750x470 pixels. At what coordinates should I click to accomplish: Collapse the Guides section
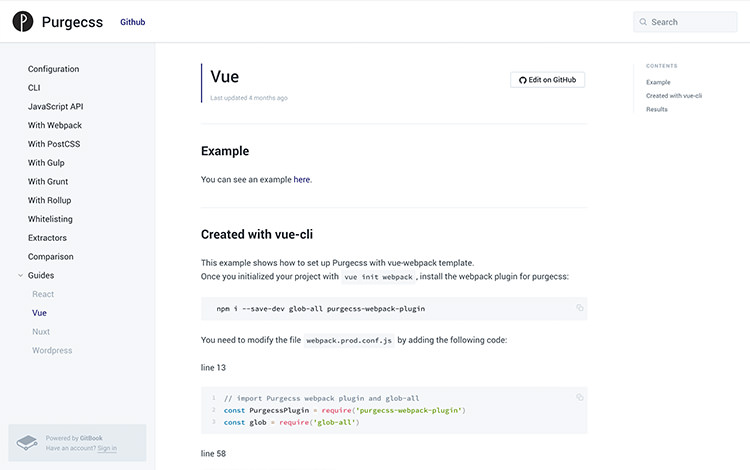pyautogui.click(x=21, y=275)
